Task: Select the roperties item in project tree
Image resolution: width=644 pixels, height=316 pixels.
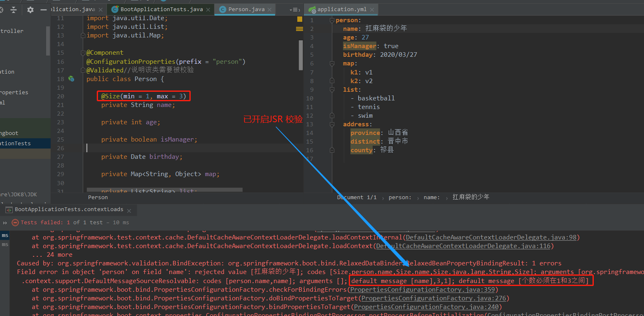Action: tap(14, 92)
